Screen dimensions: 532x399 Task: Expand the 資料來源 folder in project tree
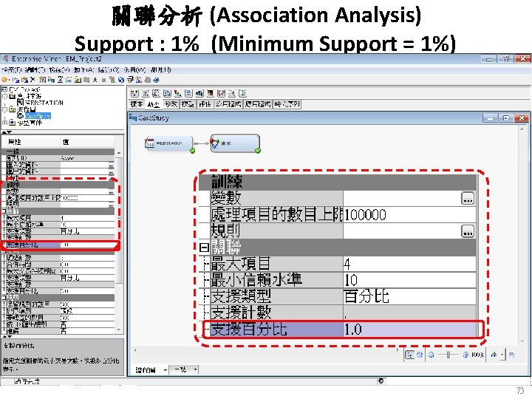click(x=4, y=96)
